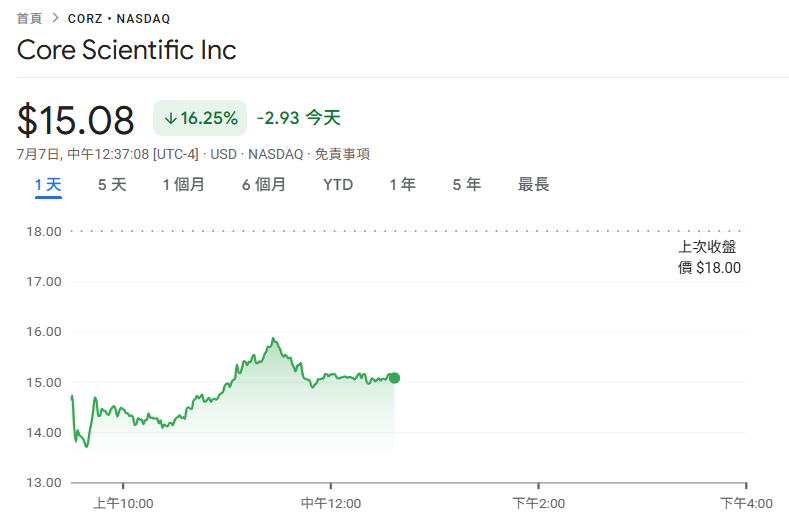Switch to the 5 天 tab
The width and height of the screenshot is (789, 529).
point(112,185)
